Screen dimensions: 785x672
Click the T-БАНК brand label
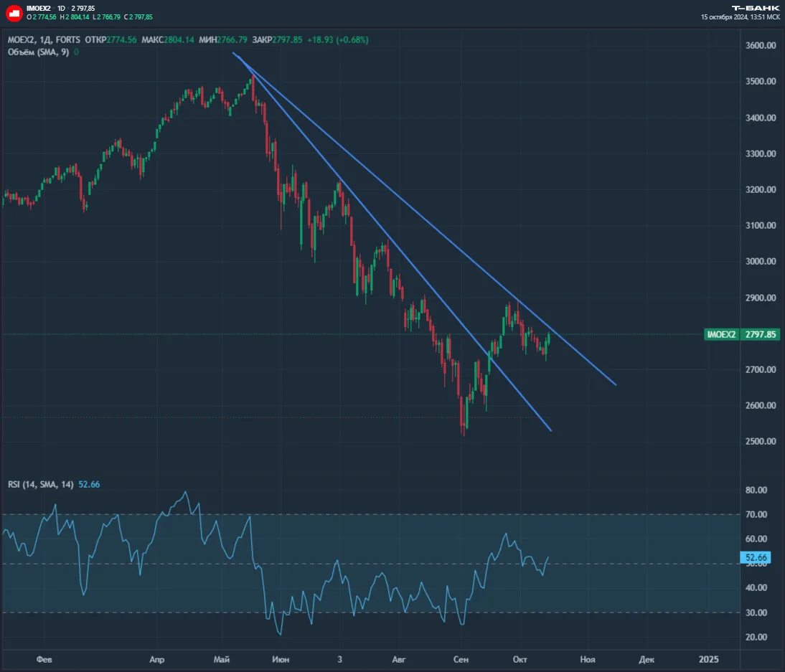tap(756, 8)
